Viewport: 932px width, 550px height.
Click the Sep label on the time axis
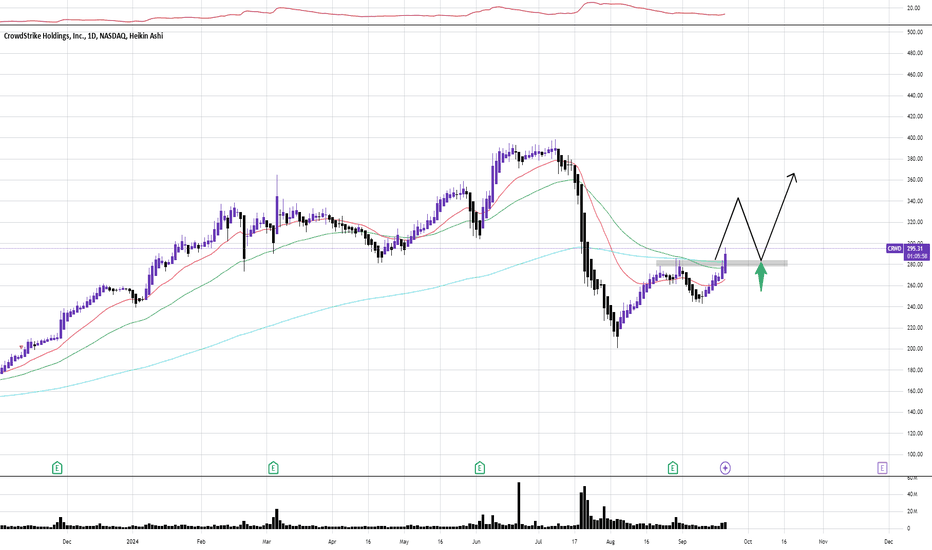coord(682,542)
